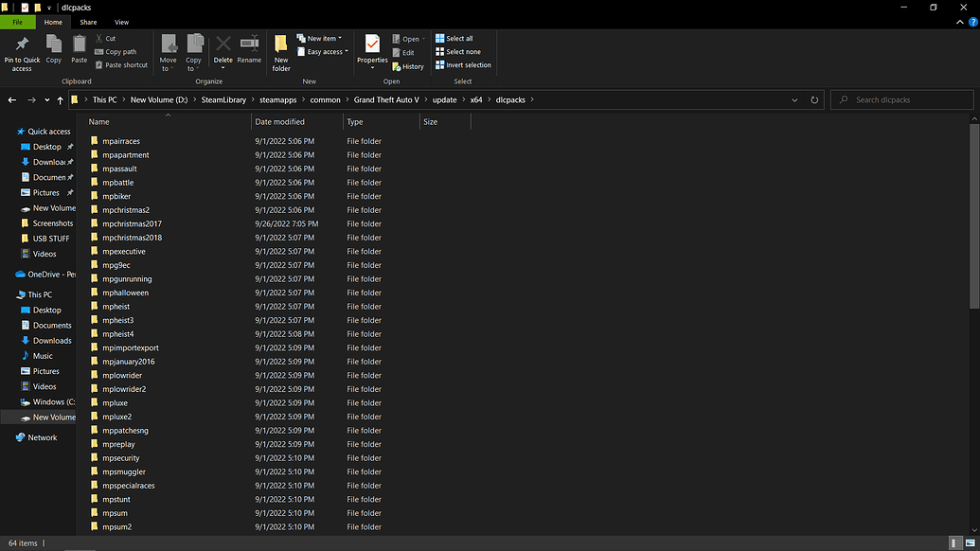Navigate to Grand Theft Auto V breadcrumb
980x551 pixels.
tap(386, 100)
